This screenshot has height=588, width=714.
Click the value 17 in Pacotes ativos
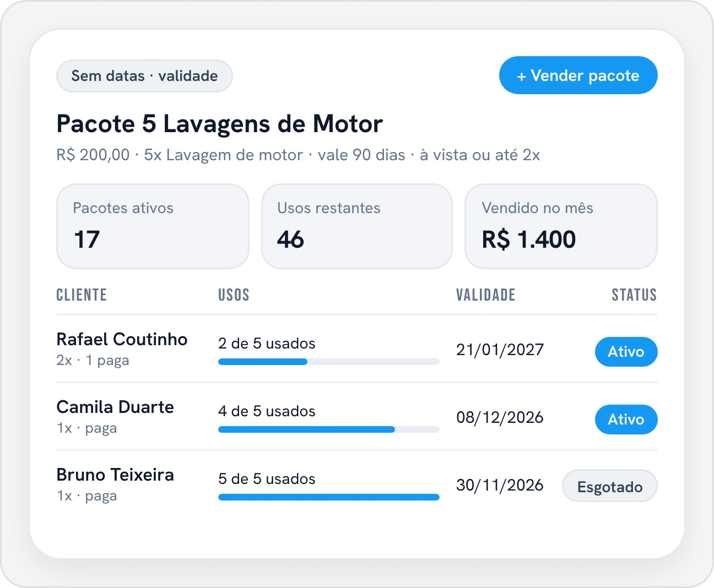(x=86, y=239)
